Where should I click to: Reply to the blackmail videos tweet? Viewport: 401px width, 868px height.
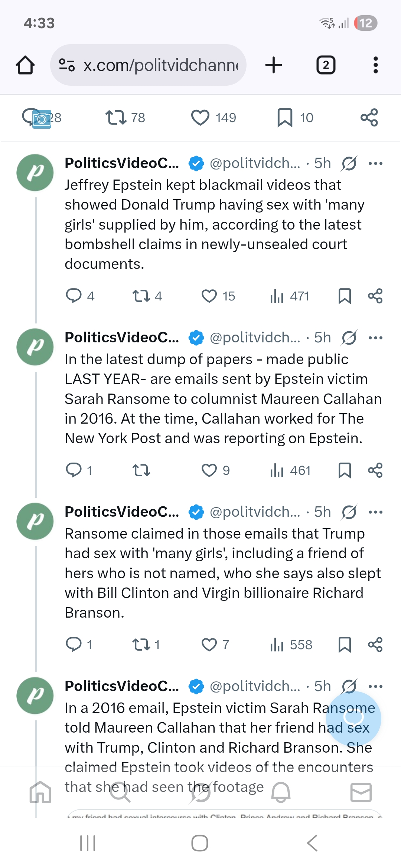(x=74, y=296)
